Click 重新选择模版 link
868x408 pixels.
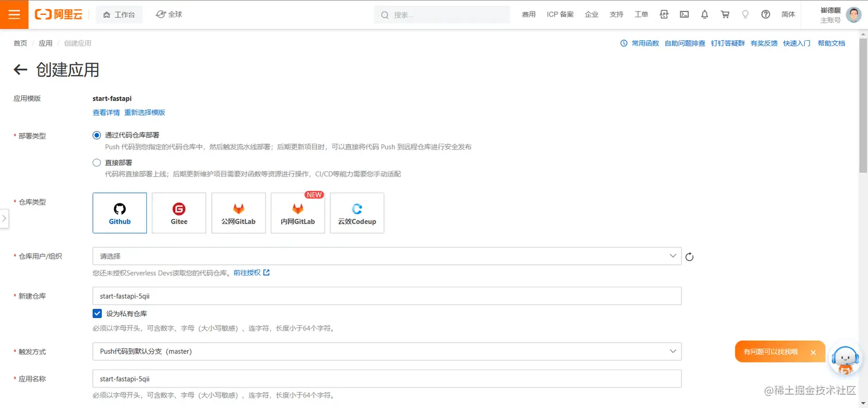point(145,112)
